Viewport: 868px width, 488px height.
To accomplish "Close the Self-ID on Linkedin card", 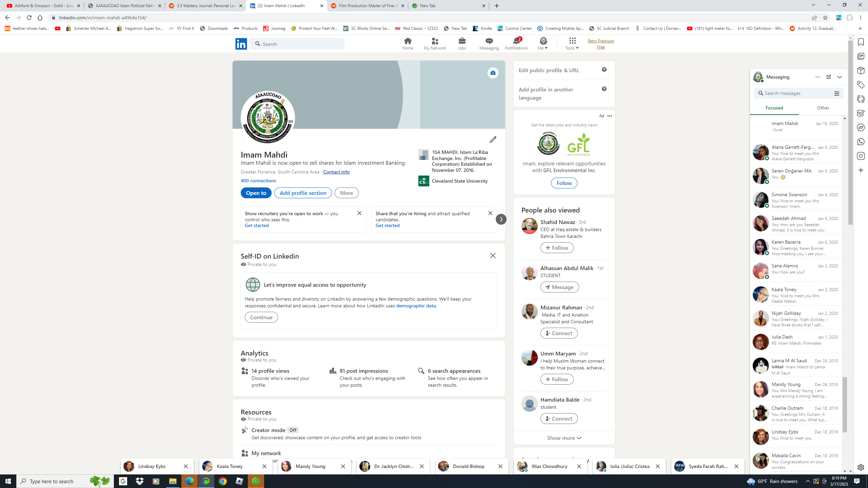I will [493, 256].
